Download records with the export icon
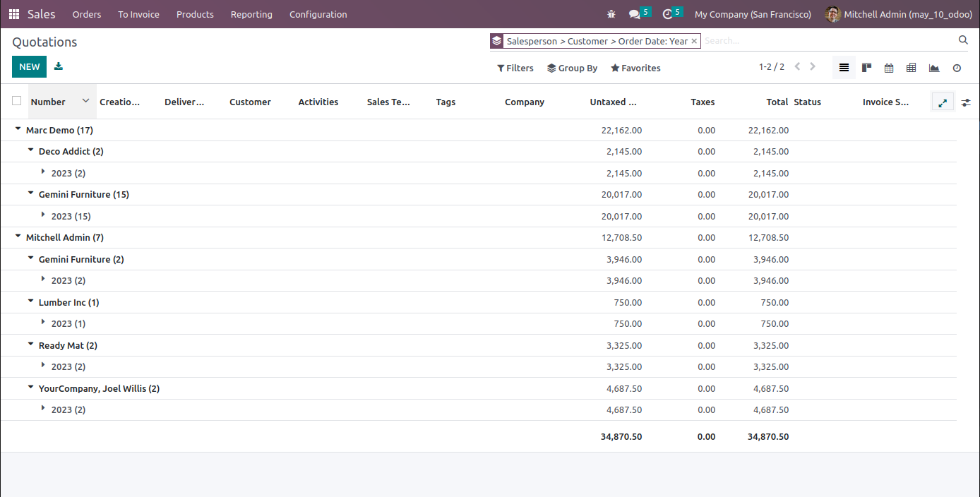 click(59, 66)
